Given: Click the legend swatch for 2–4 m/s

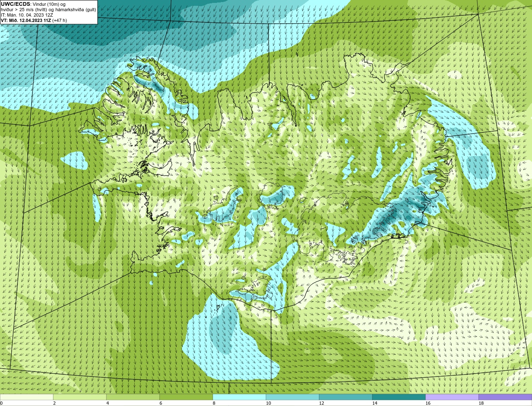Looking at the screenshot, I should [x=80, y=397].
